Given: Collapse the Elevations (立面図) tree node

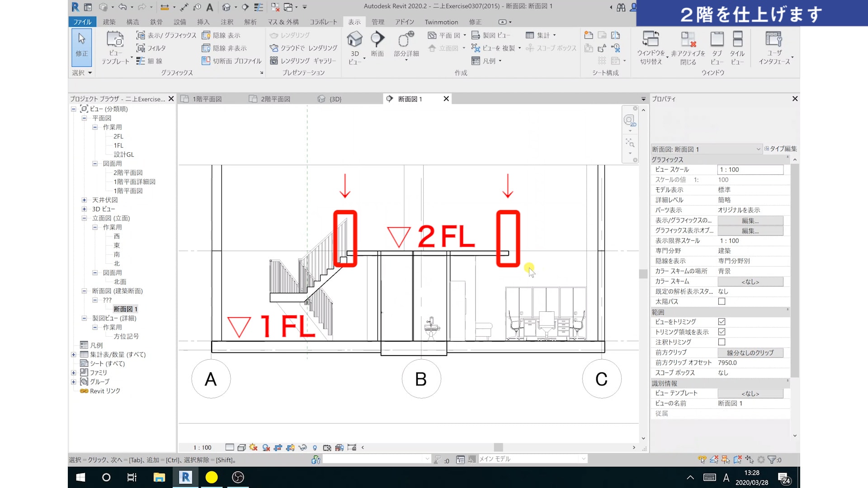Looking at the screenshot, I should 84,218.
